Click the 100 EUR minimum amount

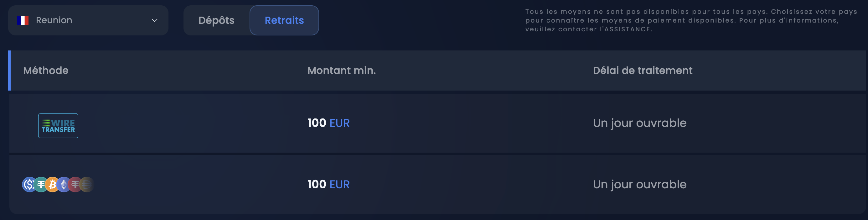pos(328,123)
